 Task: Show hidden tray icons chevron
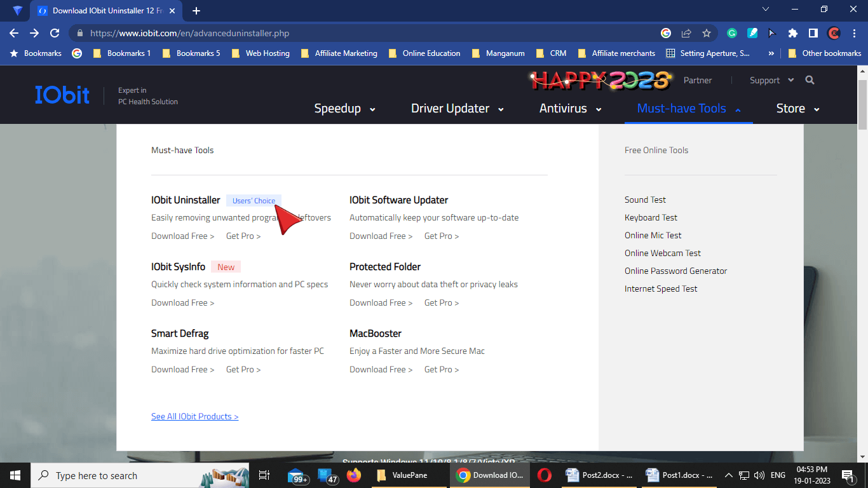coord(729,475)
